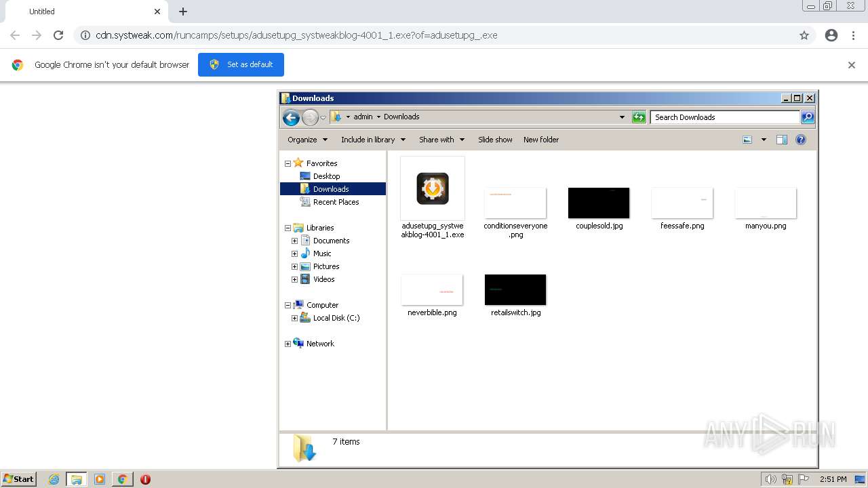868x488 pixels.
Task: Open the volume tray icon
Action: [x=770, y=479]
